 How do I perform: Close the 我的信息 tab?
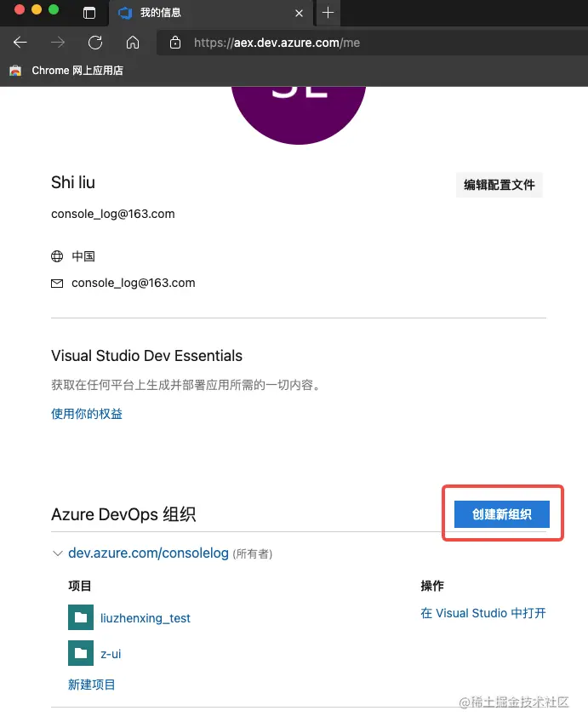[300, 13]
